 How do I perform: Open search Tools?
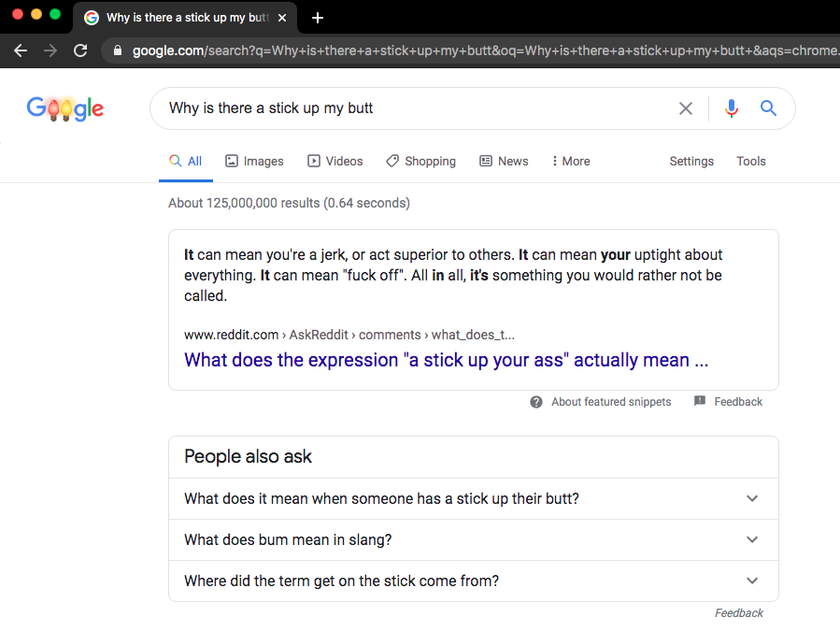[x=751, y=162]
